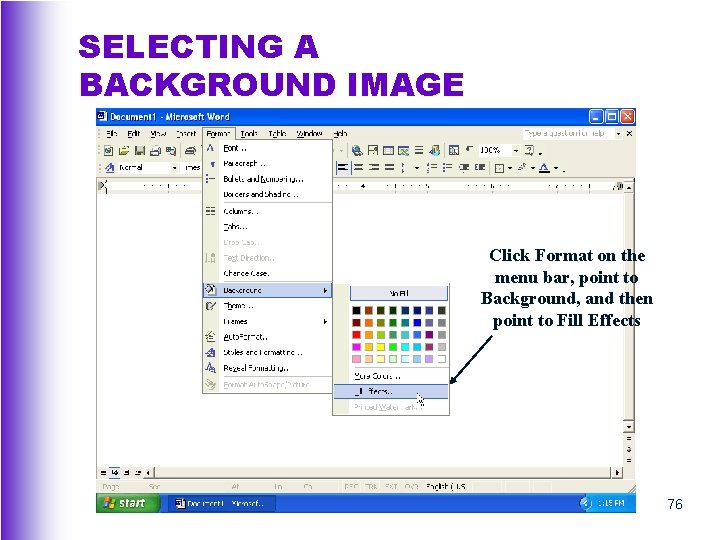Click the vertical scrollbar down arrow
Viewport: 720px width, 540px height.
[x=629, y=427]
